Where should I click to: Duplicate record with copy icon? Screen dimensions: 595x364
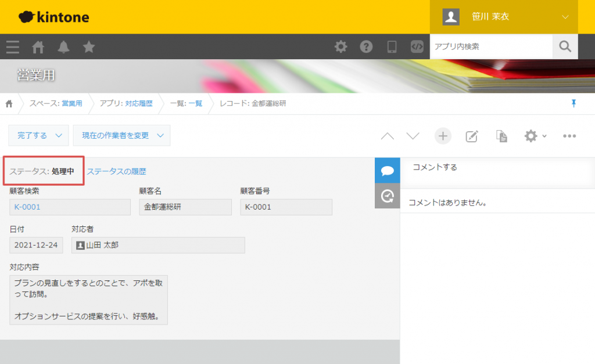[x=501, y=136]
